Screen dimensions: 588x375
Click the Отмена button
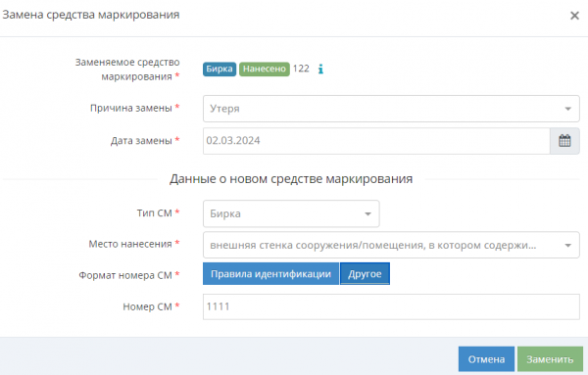click(x=486, y=359)
